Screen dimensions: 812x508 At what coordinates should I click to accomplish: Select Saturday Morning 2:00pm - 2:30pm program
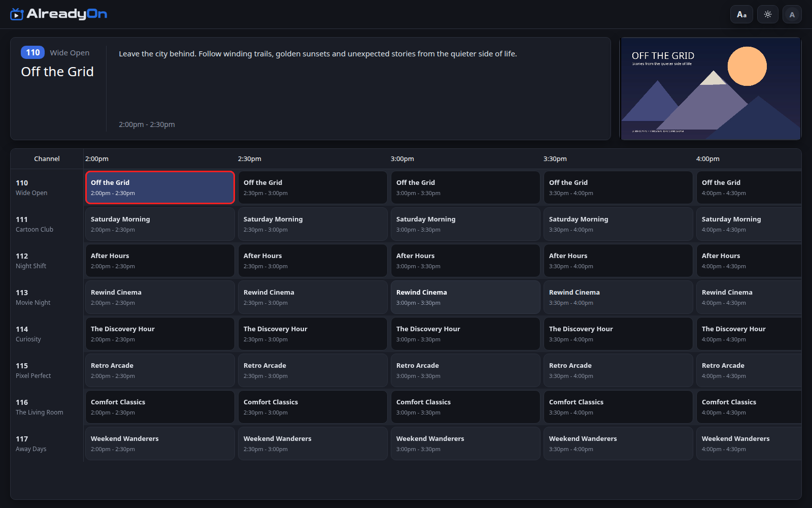click(x=160, y=224)
